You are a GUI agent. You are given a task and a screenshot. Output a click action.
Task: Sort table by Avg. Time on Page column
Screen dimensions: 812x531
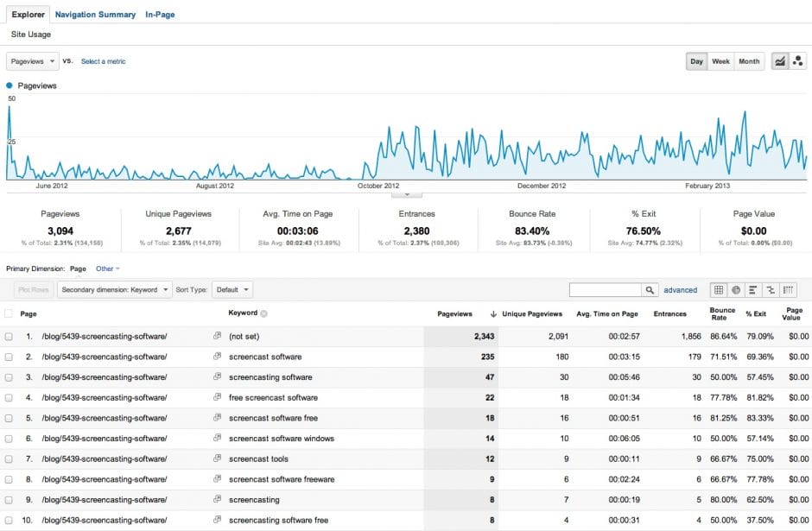pyautogui.click(x=607, y=313)
